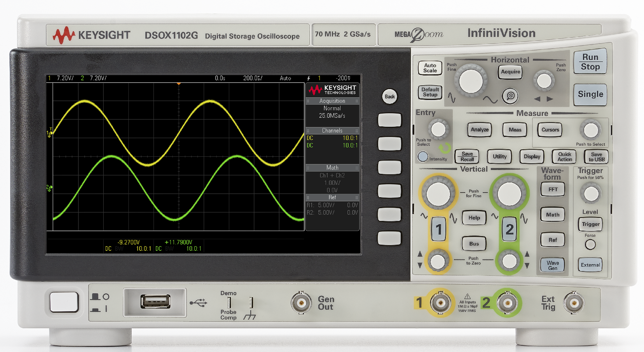The width and height of the screenshot is (644, 352).
Task: Click the softkey next to Ref panel
Action: click(389, 191)
